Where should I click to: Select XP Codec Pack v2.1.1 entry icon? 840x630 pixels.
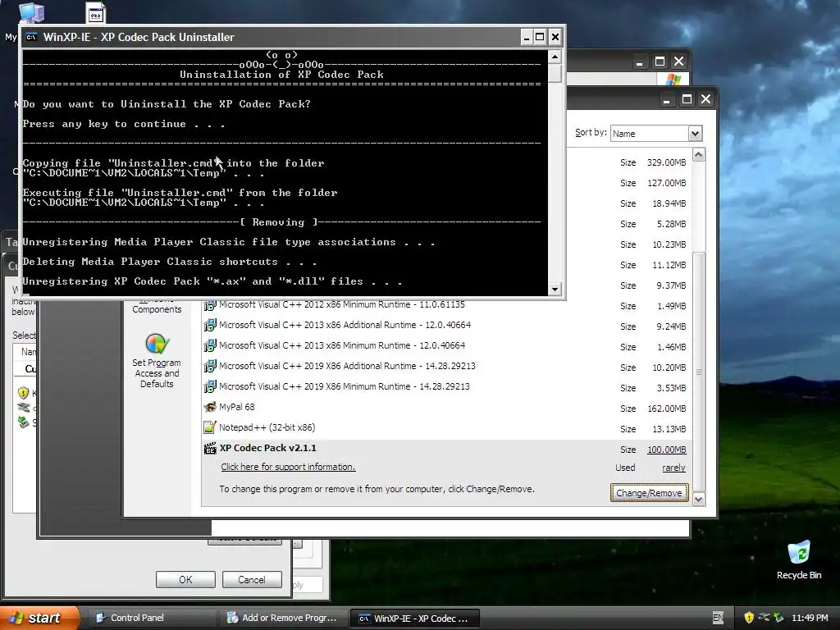tap(210, 449)
